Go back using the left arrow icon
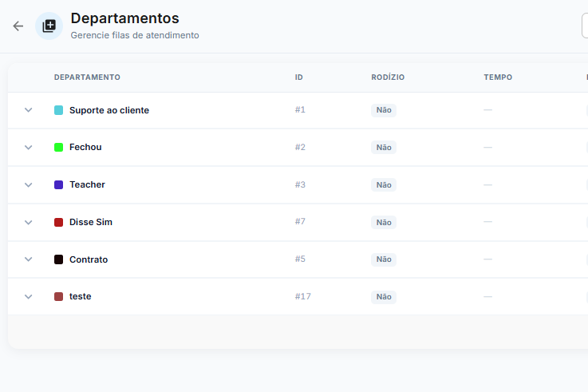This screenshot has height=392, width=588. point(18,26)
